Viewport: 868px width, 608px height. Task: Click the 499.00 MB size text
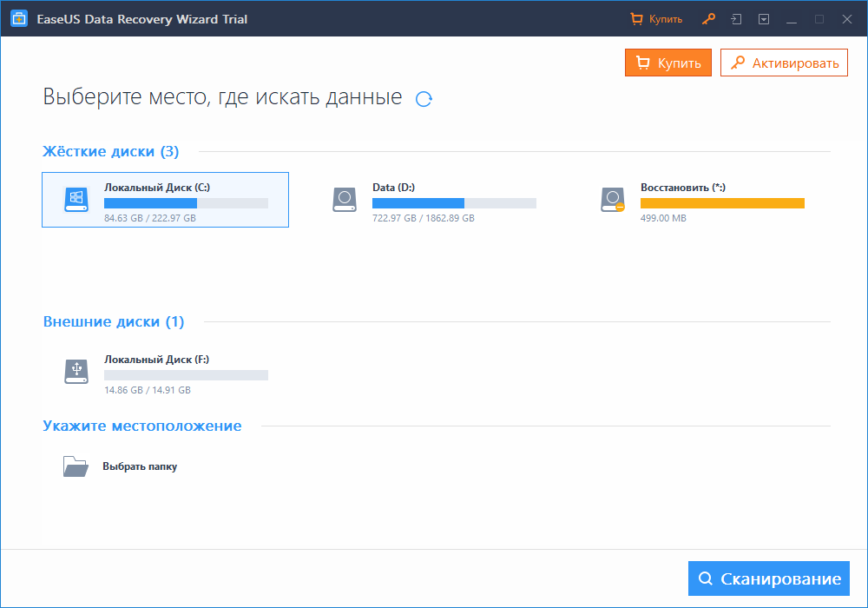(x=663, y=218)
